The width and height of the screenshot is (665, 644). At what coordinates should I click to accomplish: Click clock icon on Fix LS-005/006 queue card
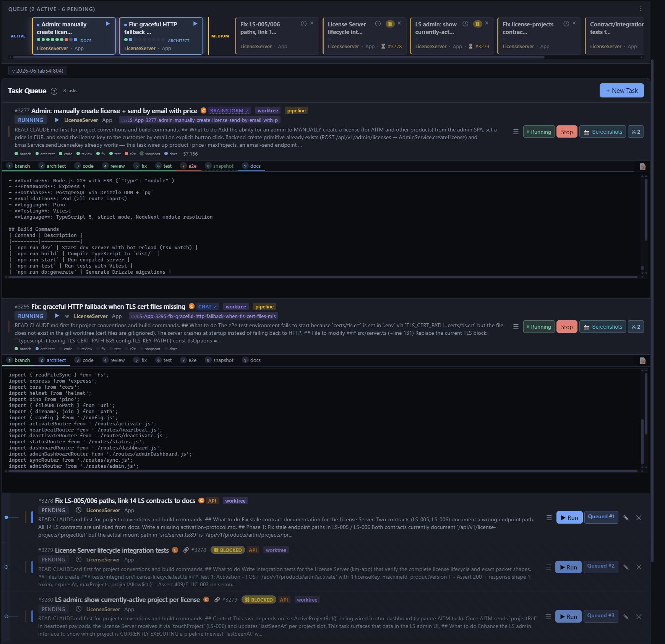click(x=303, y=23)
